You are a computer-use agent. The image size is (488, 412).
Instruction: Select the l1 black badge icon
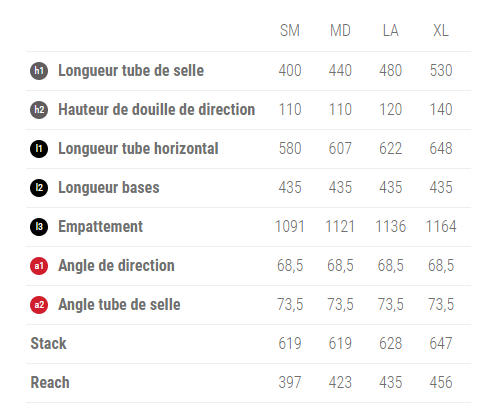(39, 149)
